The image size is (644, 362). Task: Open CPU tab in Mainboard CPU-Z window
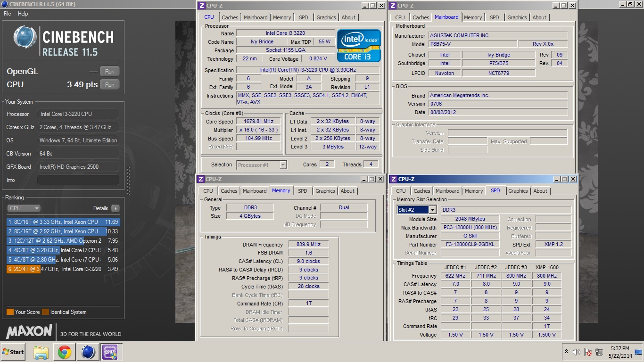400,17
